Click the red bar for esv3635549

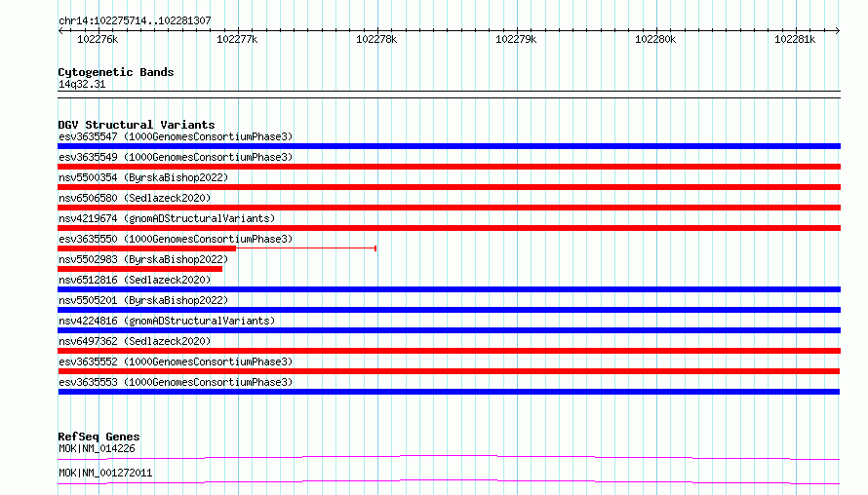pos(449,167)
